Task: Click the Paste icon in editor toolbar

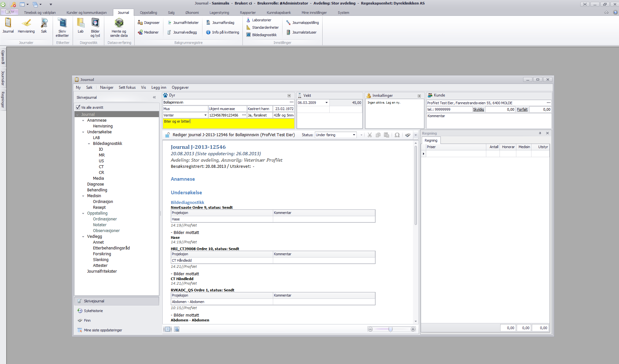Action: coord(387,135)
